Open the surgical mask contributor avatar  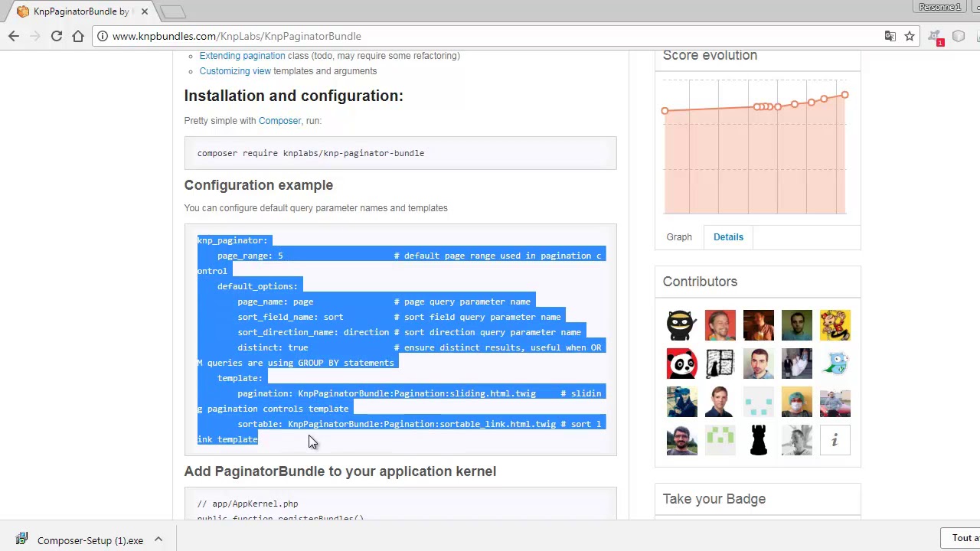(796, 402)
